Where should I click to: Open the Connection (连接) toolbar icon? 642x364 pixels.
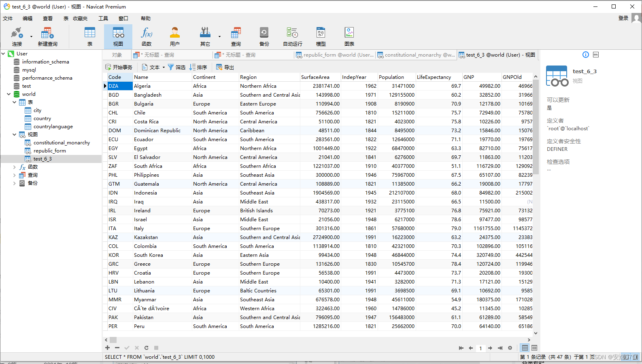(x=17, y=36)
